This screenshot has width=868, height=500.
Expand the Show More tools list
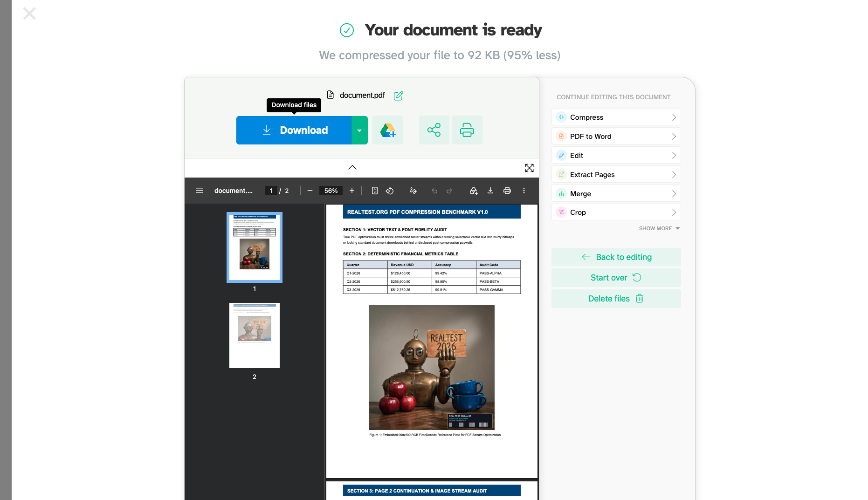[659, 228]
